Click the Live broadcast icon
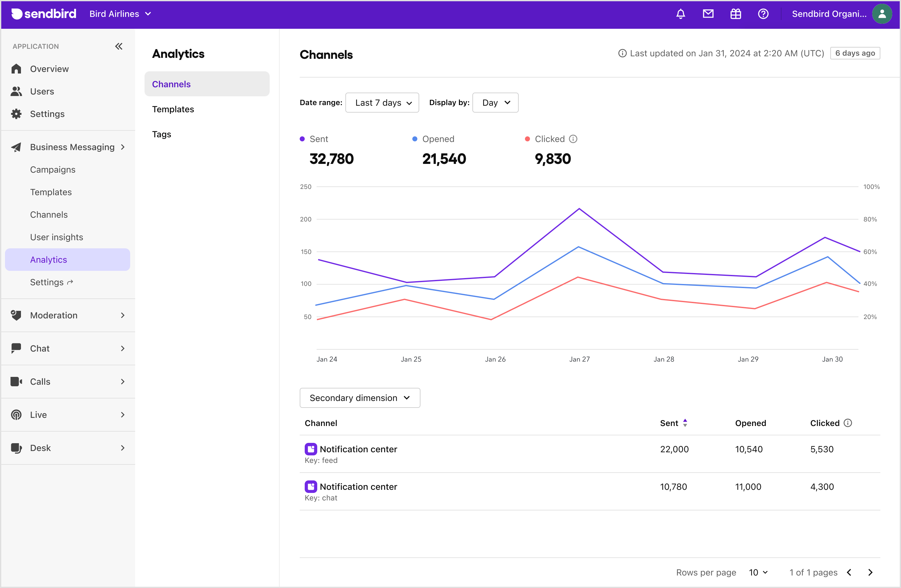901x588 pixels. (16, 415)
